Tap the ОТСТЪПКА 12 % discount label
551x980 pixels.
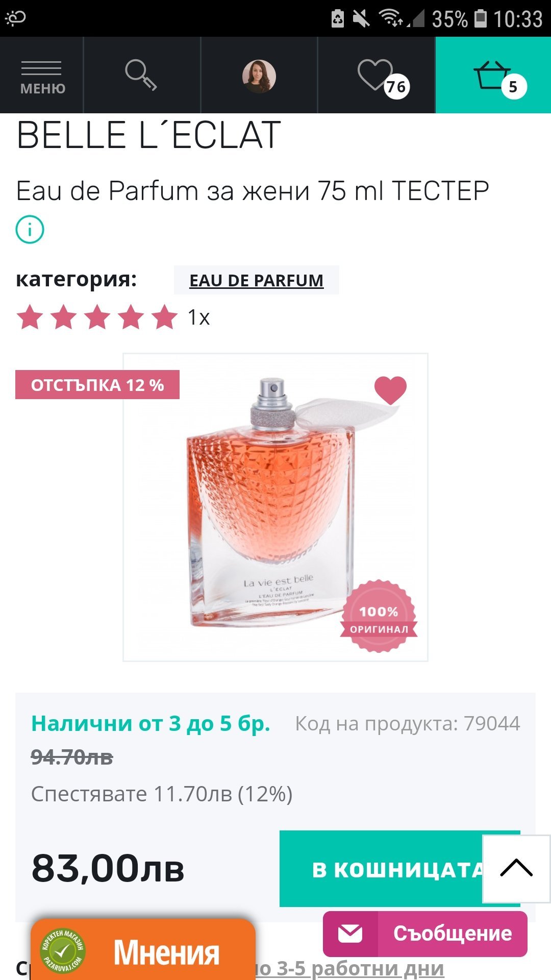point(97,385)
